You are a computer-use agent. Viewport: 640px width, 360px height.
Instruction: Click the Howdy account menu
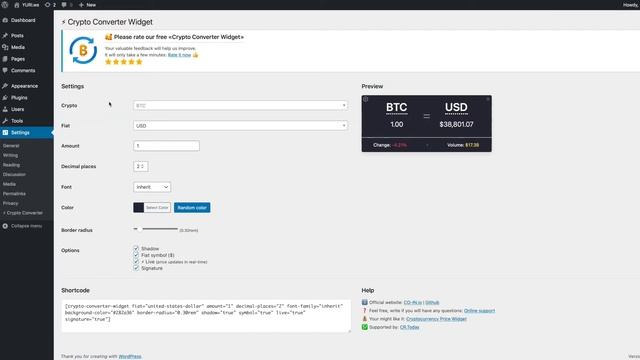tap(631, 5)
